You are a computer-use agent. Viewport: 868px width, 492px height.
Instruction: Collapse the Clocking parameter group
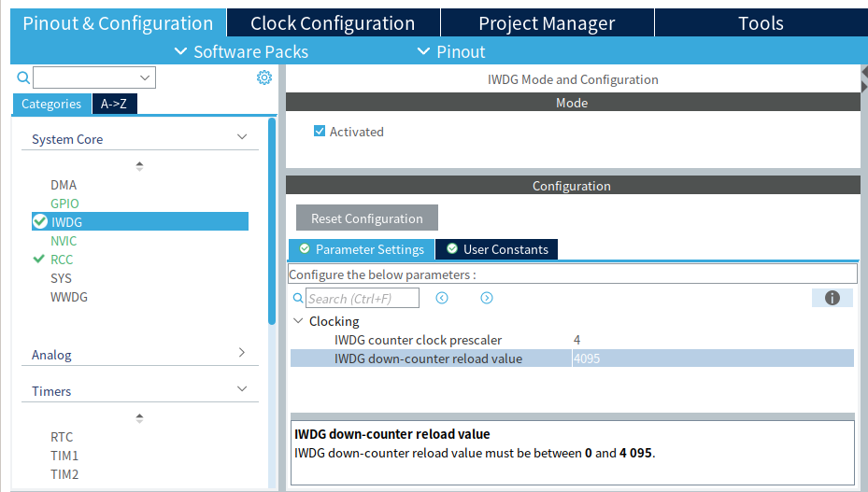tap(298, 321)
